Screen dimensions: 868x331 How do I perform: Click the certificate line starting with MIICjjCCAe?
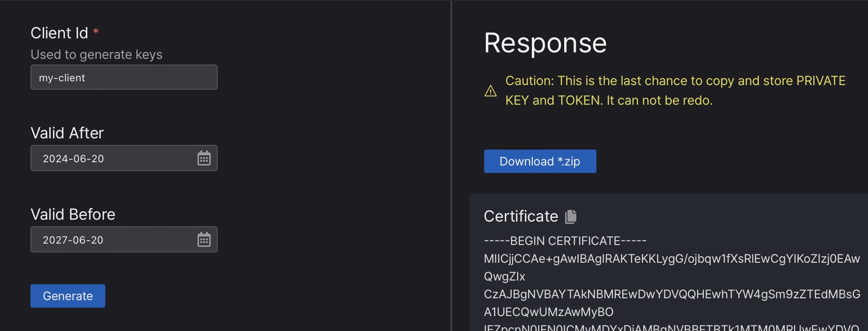pos(672,259)
